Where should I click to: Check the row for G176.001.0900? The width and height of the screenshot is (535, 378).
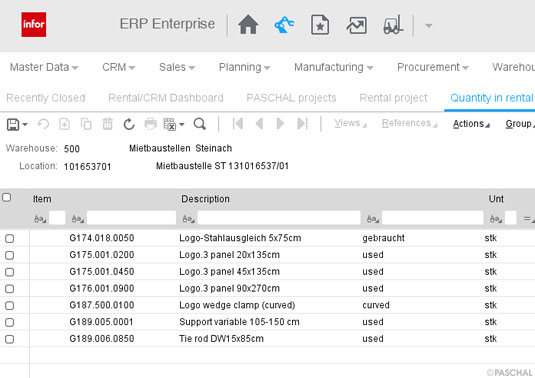click(x=10, y=289)
